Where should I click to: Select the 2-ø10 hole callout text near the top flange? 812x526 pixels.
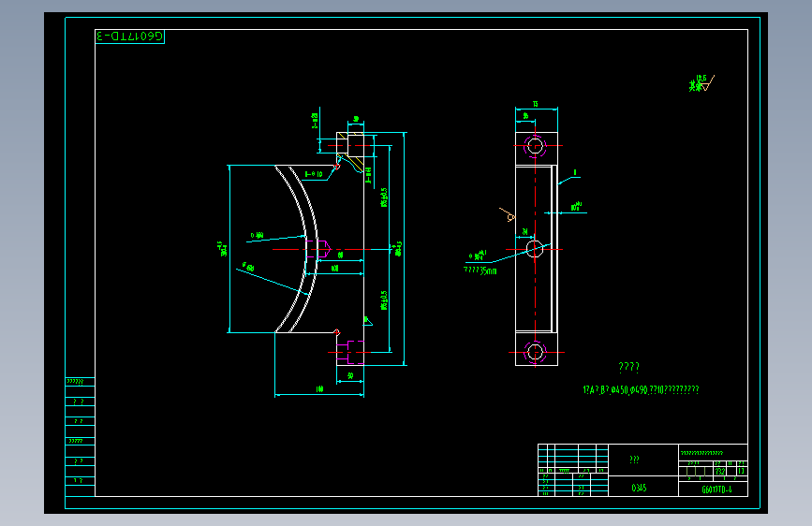[x=314, y=174]
